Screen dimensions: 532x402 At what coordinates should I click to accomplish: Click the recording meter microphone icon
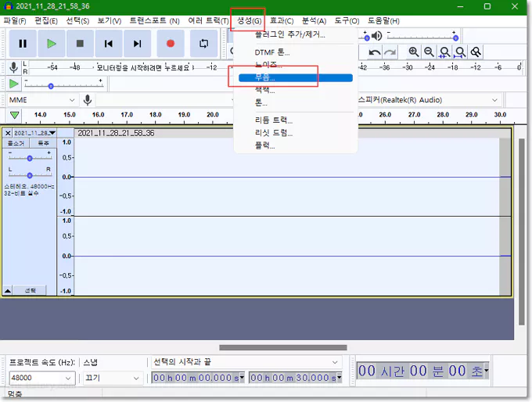(x=13, y=67)
